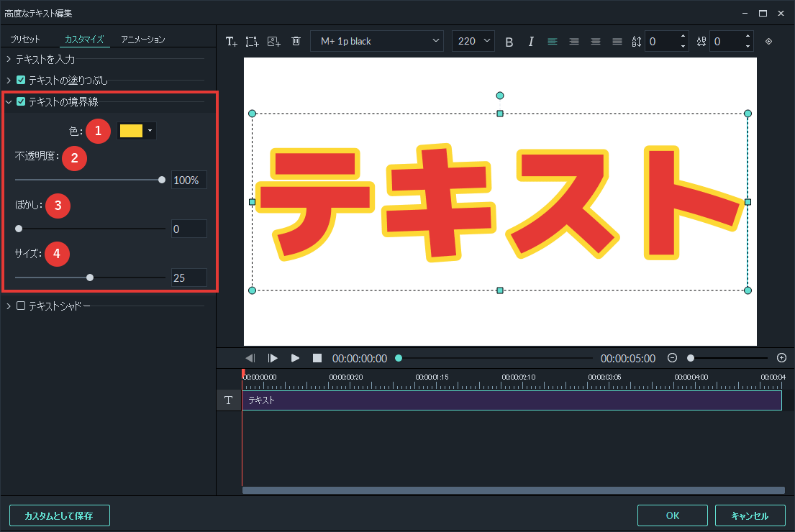Click the border size field 25
This screenshot has width=795, height=532.
188,278
